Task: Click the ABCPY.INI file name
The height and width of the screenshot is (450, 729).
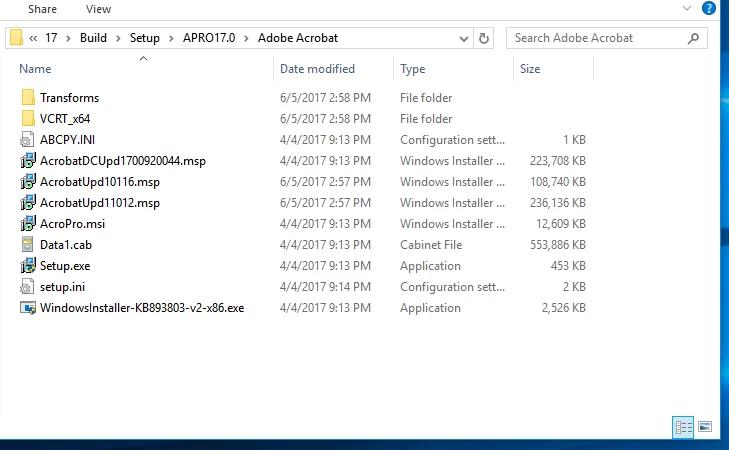Action: 67,139
